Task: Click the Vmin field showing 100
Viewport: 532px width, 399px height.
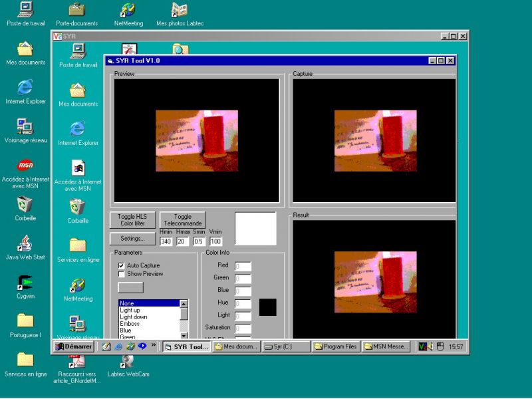Action: [x=215, y=241]
